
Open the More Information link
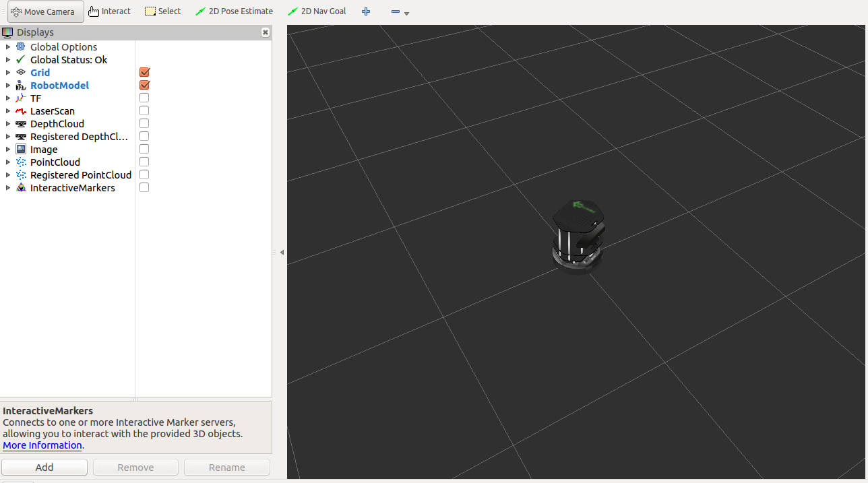(42, 445)
